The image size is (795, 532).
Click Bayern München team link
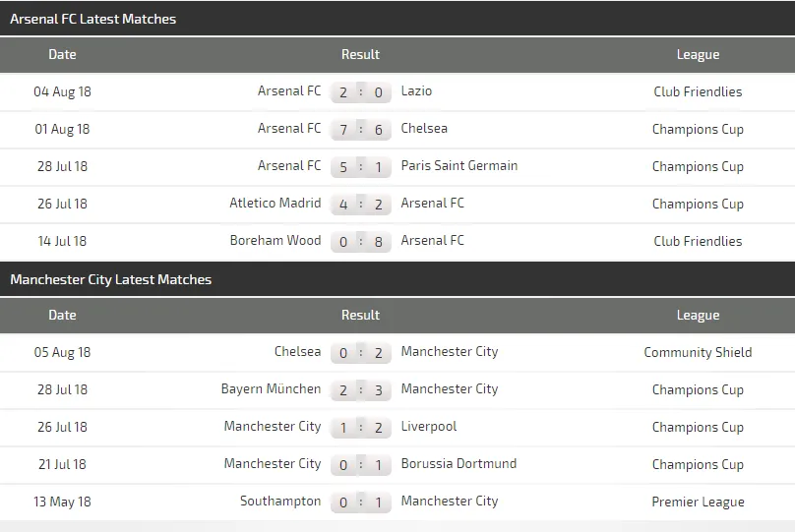tap(271, 389)
